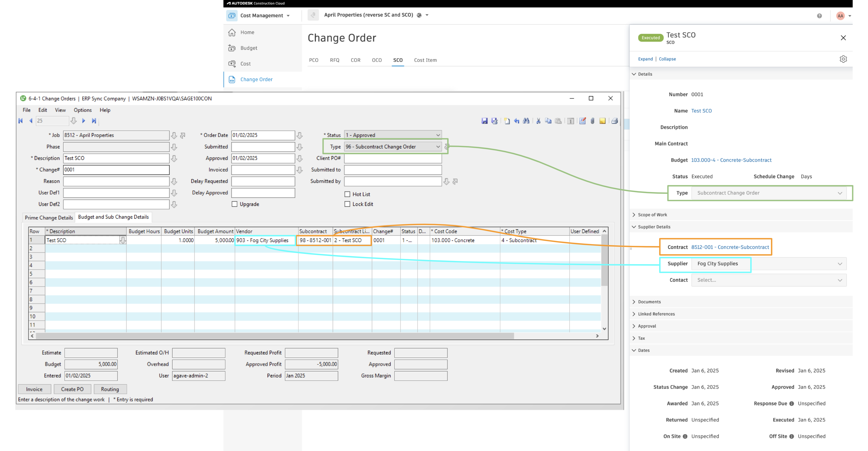868x451 pixels.
Task: Open Type dropdown 96 - Subcontract Change Order
Action: coord(393,147)
